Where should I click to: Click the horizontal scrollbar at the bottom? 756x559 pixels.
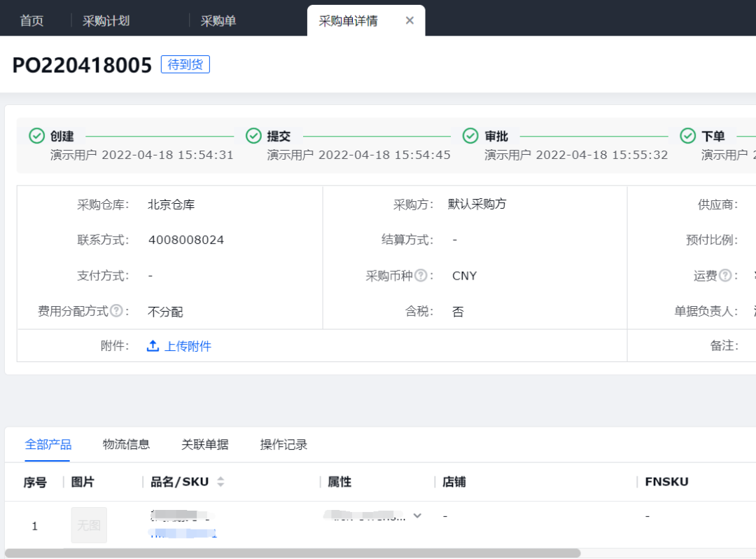[x=293, y=553]
